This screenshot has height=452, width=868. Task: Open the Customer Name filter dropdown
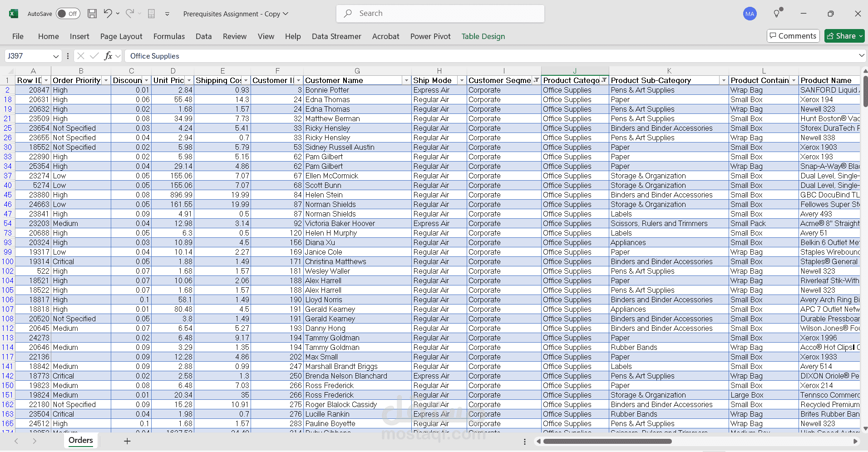[406, 80]
